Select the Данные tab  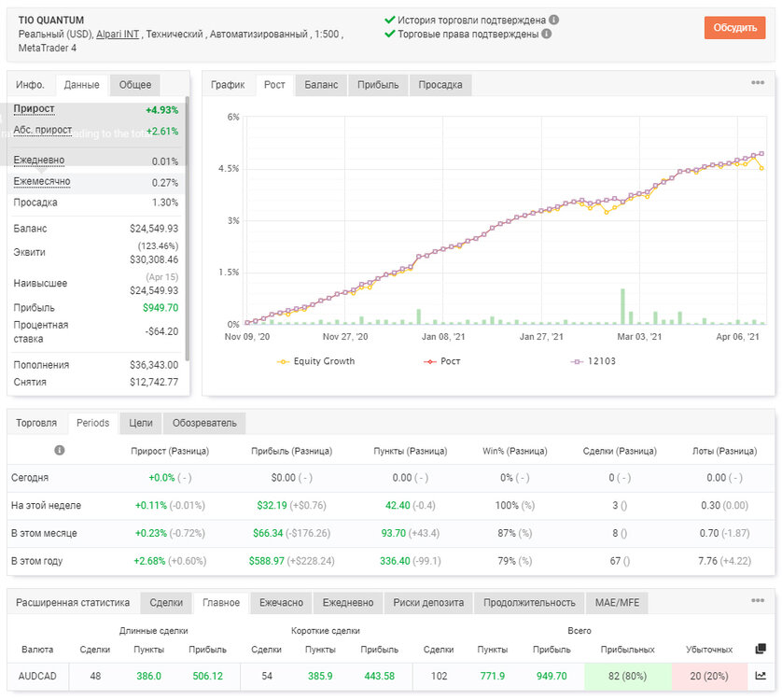pos(82,85)
